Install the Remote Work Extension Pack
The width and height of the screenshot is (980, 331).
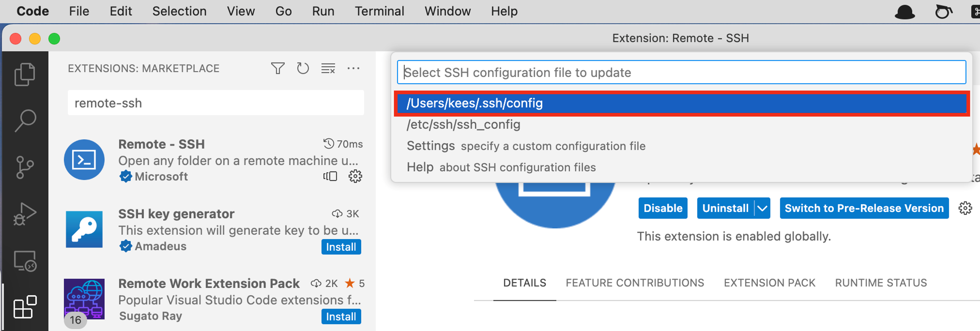tap(341, 317)
